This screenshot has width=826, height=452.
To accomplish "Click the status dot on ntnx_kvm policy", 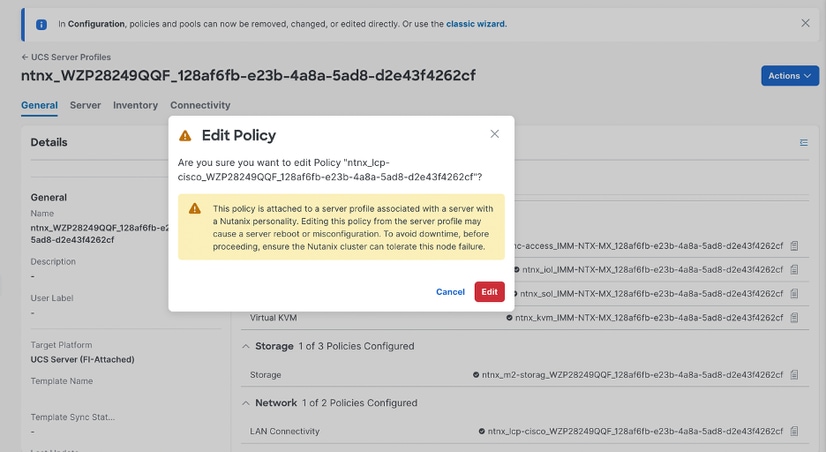I will tap(509, 318).
